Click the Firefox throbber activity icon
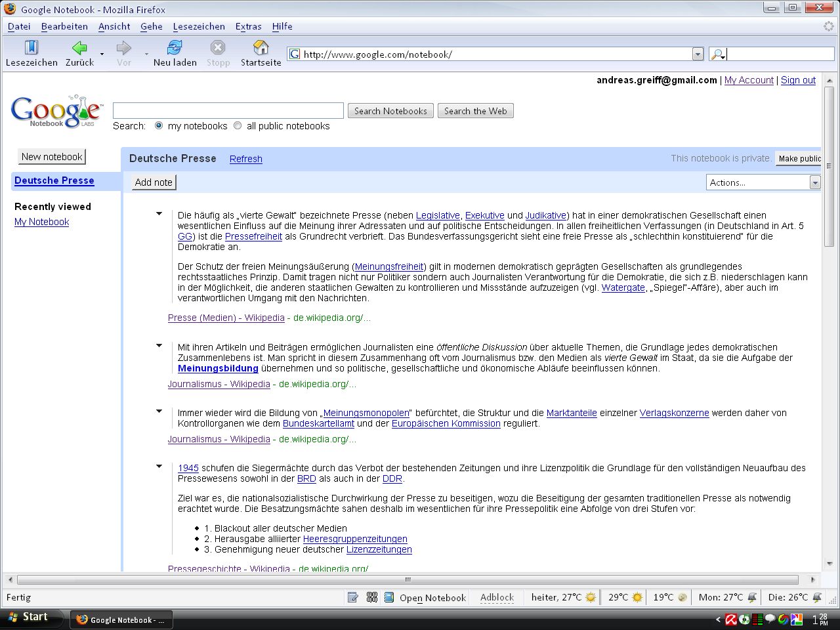Viewport: 840px width, 630px height. point(828,26)
